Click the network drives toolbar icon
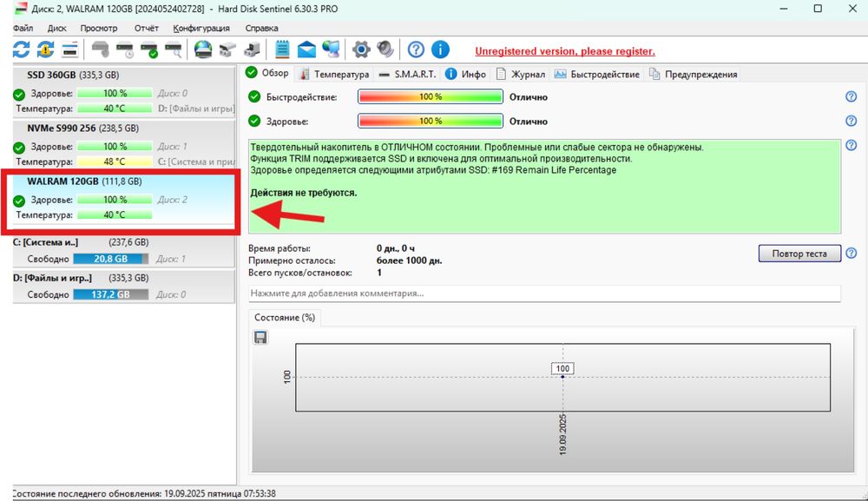The width and height of the screenshot is (868, 501). [227, 49]
